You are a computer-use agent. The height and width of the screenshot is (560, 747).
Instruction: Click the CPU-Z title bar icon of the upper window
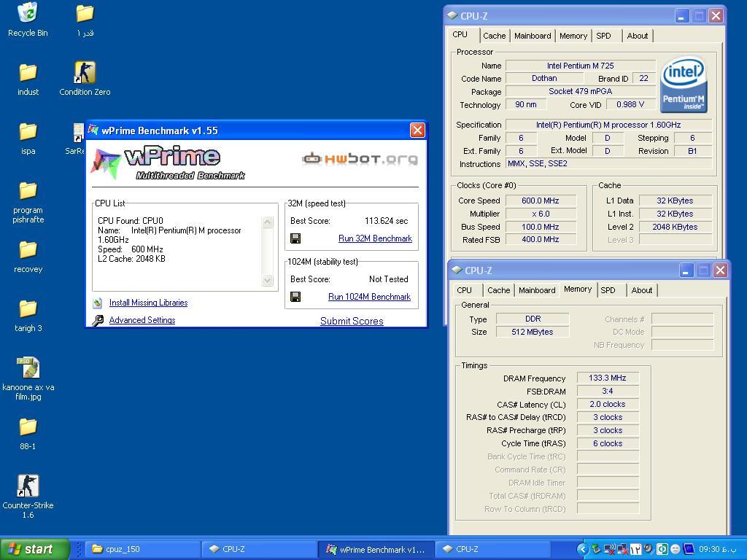coord(452,16)
